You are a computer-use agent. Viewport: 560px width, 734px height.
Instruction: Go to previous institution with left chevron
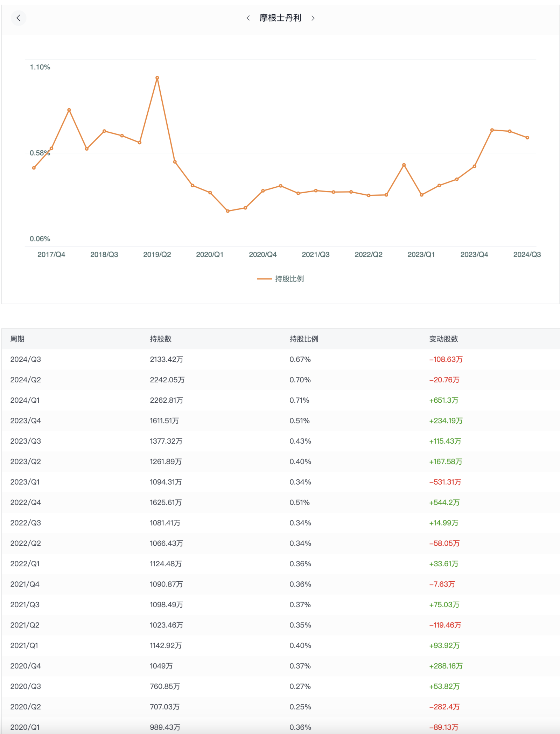point(248,18)
